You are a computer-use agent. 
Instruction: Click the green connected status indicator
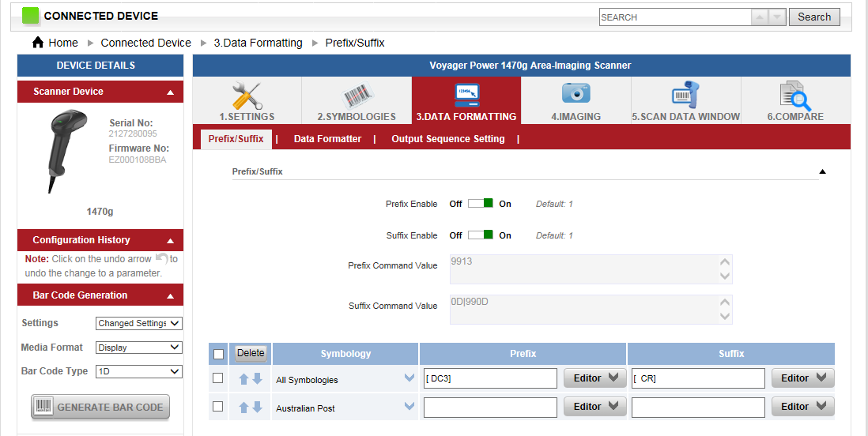tap(31, 16)
